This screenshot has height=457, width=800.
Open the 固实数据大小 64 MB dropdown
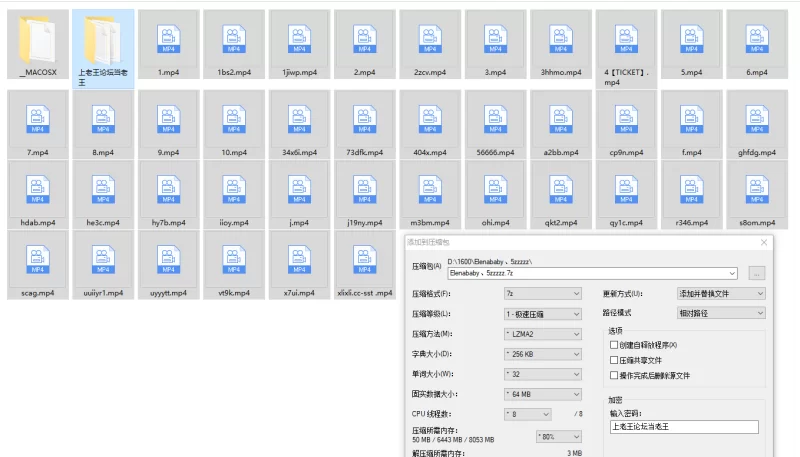(543, 394)
